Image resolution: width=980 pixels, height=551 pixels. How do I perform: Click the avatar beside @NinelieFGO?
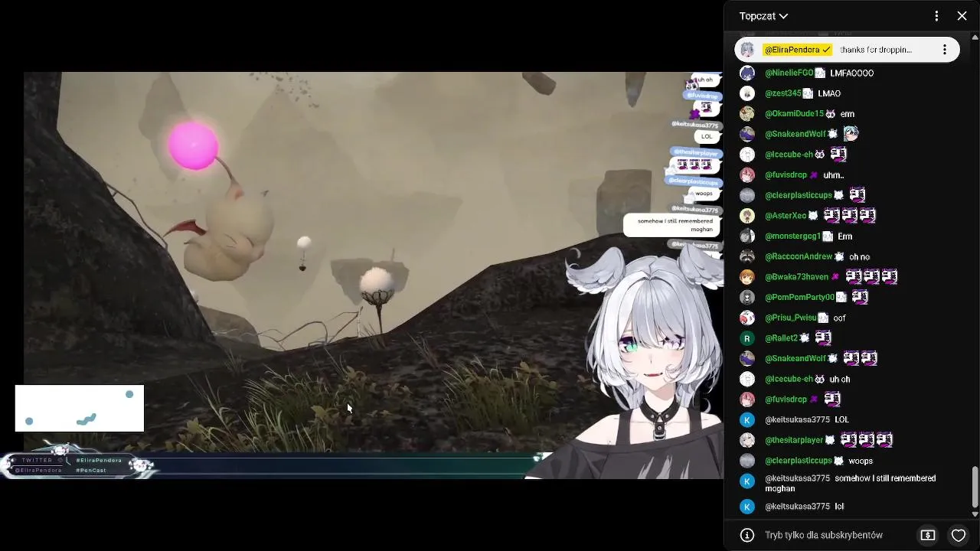click(747, 73)
